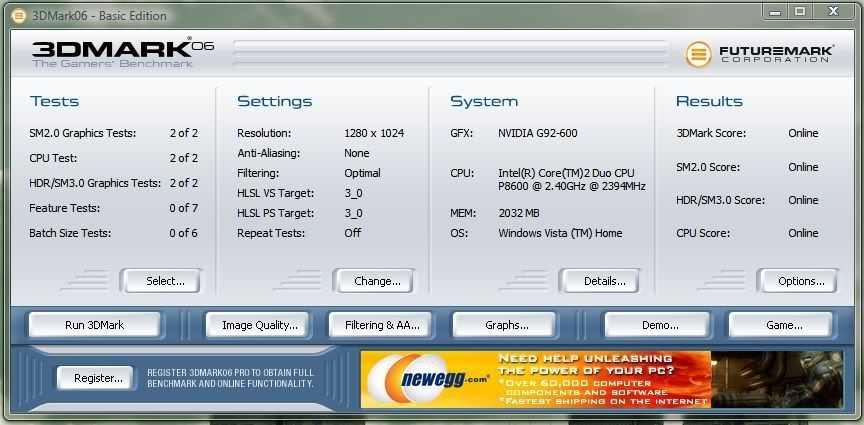Screen dimensions: 864x425
Task: Click the '0 of 7' feature tests value
Action: tap(183, 208)
